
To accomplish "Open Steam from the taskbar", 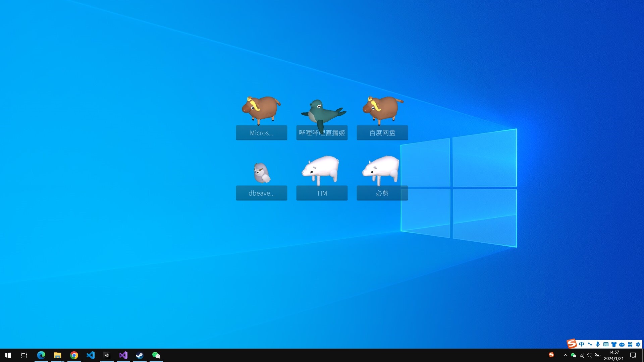I will tap(140, 355).
